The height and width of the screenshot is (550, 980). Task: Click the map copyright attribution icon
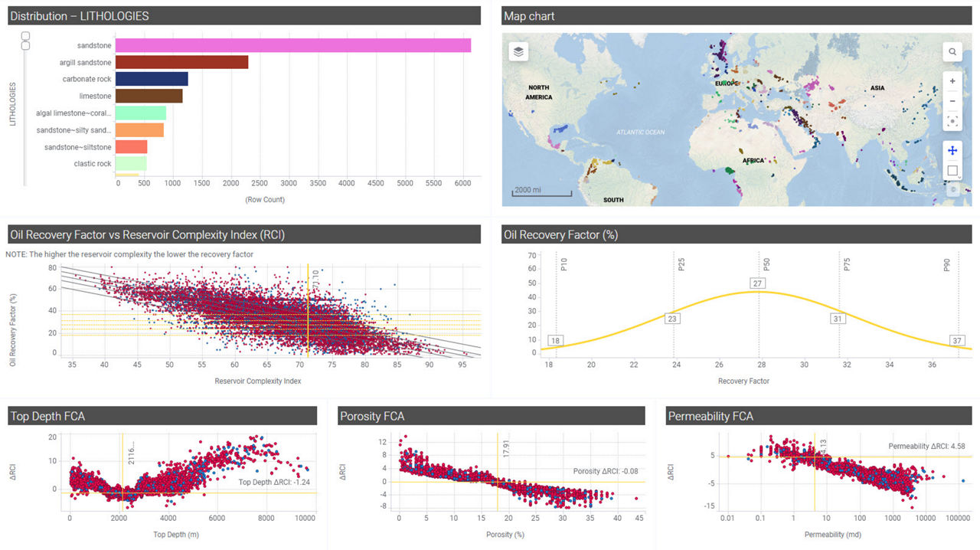[x=952, y=190]
